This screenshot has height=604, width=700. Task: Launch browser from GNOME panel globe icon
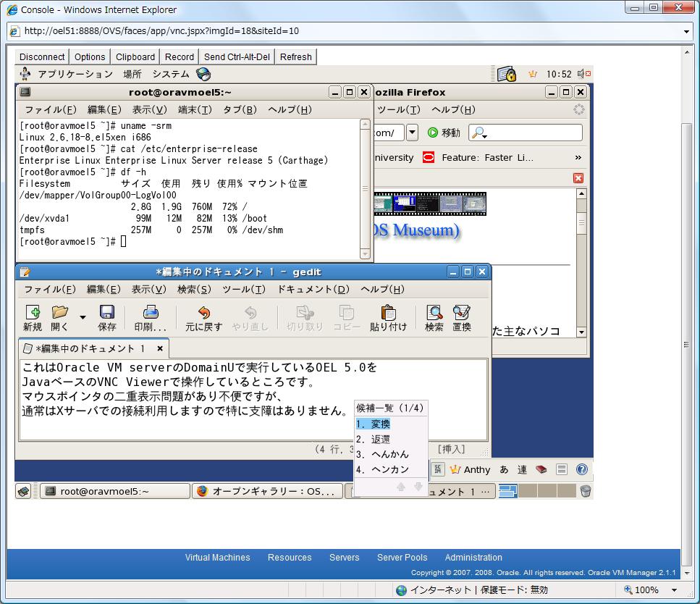point(203,74)
